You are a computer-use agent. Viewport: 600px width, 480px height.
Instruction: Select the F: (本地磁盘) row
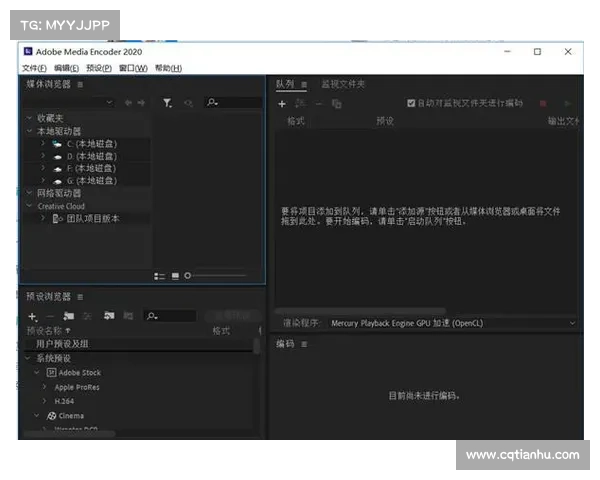tap(86, 168)
